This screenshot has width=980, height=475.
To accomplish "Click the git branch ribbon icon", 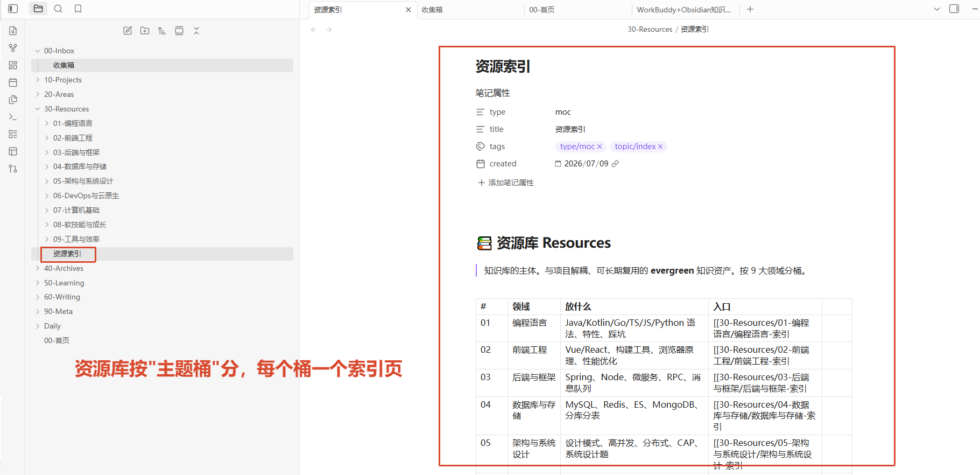I will (13, 169).
